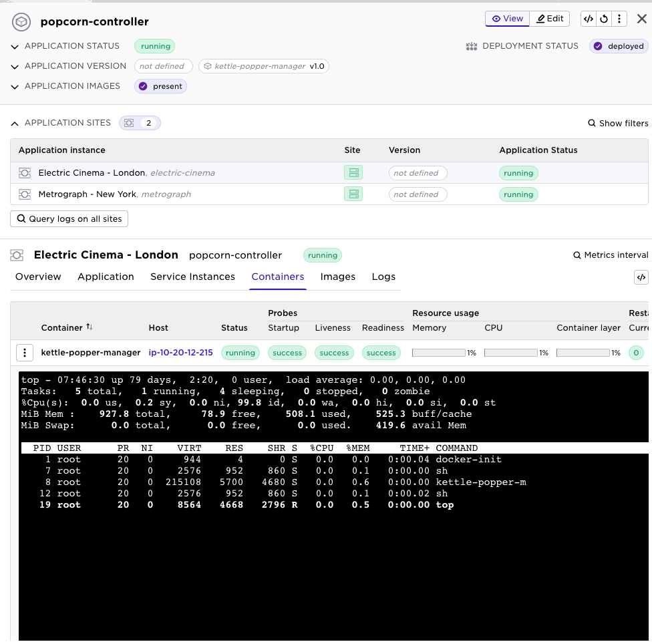Click the site icon for Metrograph row

[353, 194]
